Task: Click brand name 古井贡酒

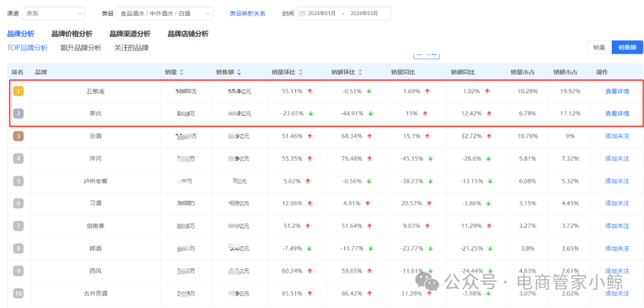Action: [95, 293]
